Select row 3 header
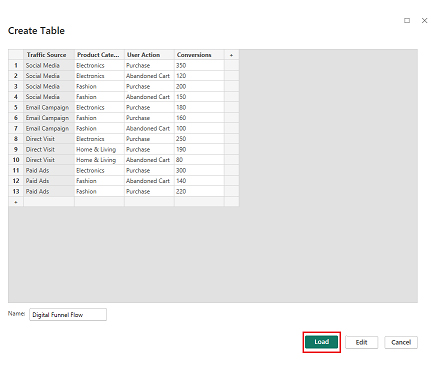 pos(16,87)
